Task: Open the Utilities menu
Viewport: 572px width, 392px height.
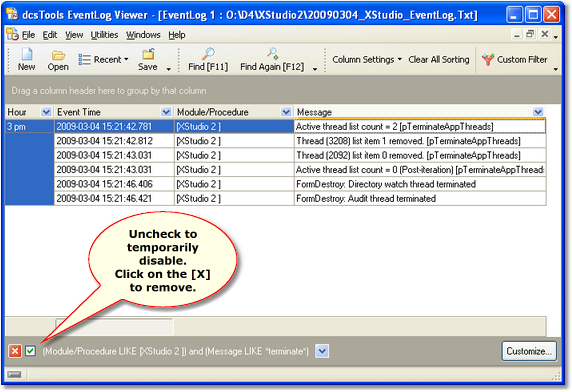Action: point(104,35)
